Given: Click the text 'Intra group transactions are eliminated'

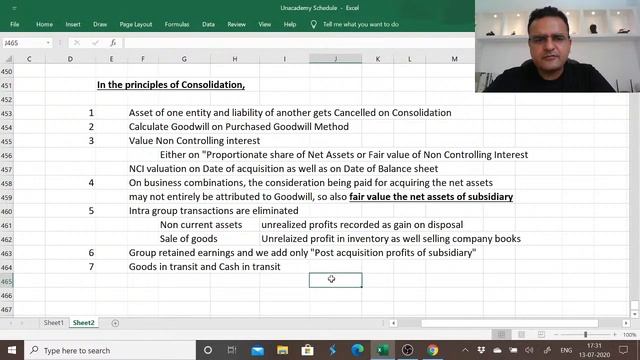Looking at the screenshot, I should 213,211.
